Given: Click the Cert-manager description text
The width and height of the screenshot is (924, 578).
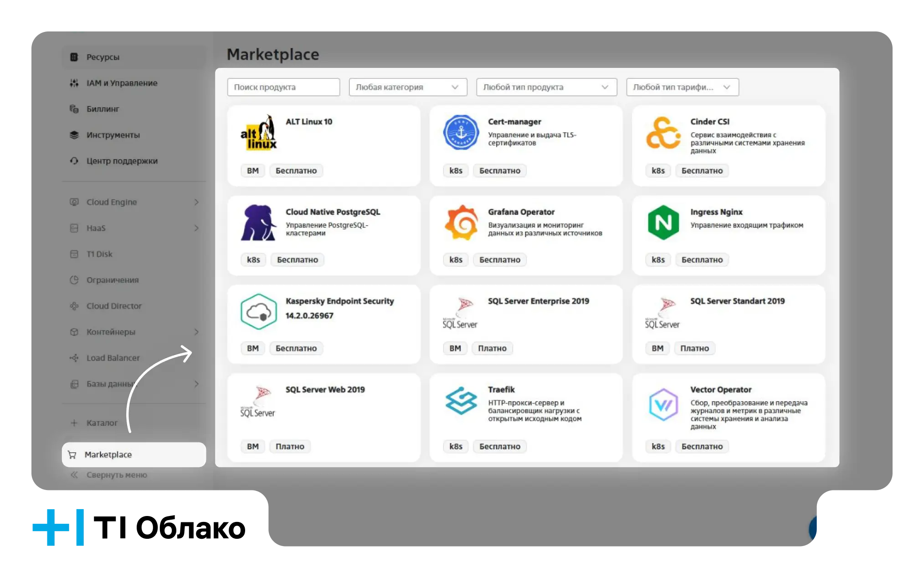Looking at the screenshot, I should [532, 139].
